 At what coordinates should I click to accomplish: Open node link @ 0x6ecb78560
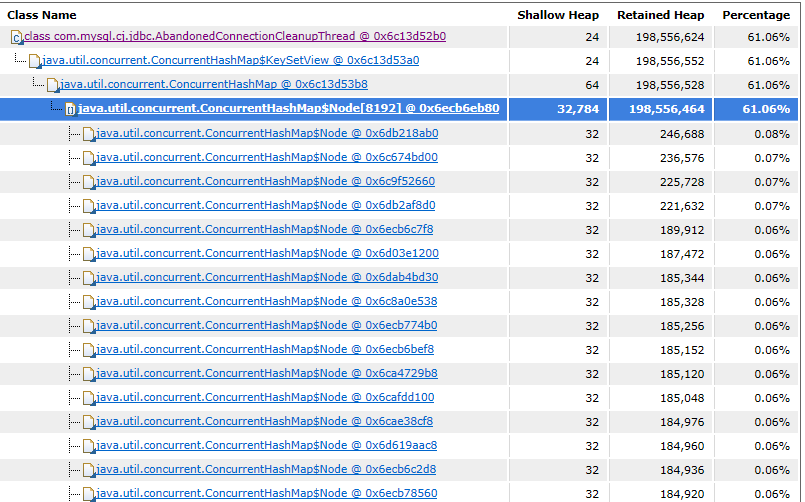(x=267, y=493)
